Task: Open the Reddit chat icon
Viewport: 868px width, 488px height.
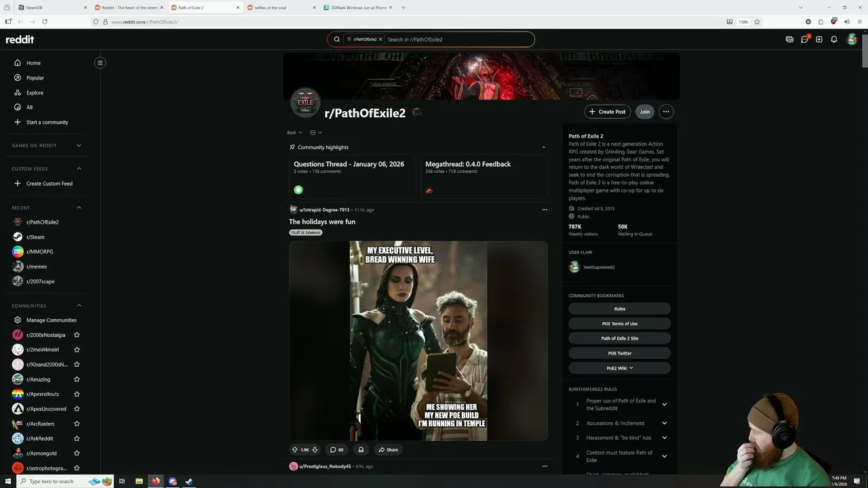Action: (804, 39)
